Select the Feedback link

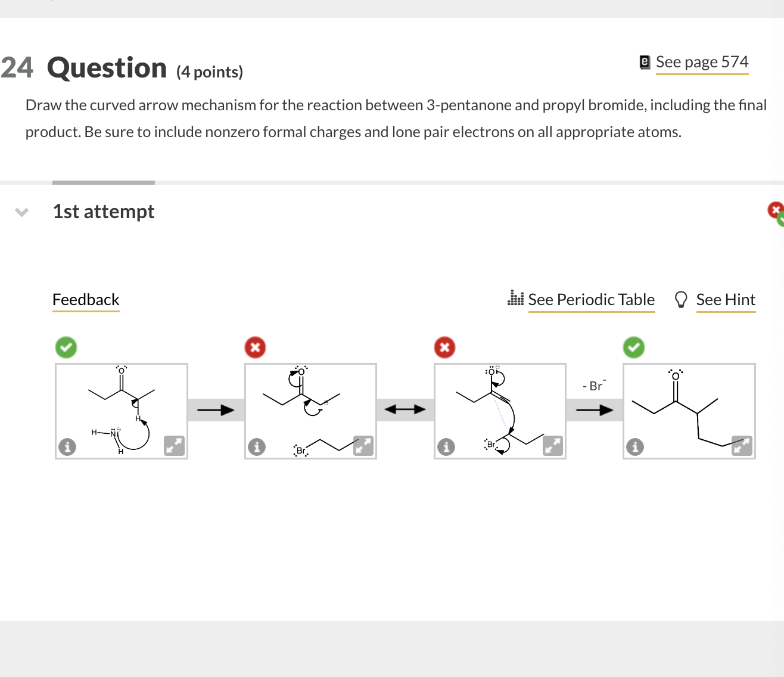click(85, 299)
